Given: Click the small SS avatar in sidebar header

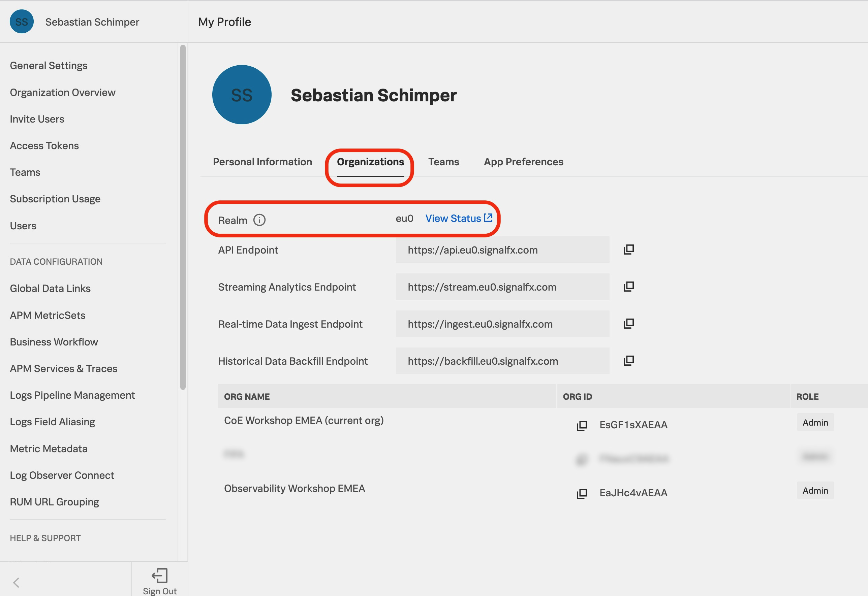Looking at the screenshot, I should 21,22.
